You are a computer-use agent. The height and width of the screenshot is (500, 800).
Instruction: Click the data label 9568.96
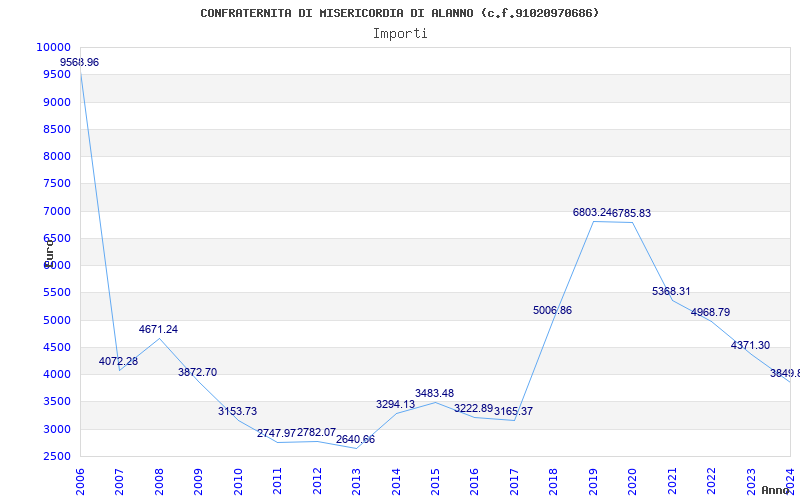80,62
